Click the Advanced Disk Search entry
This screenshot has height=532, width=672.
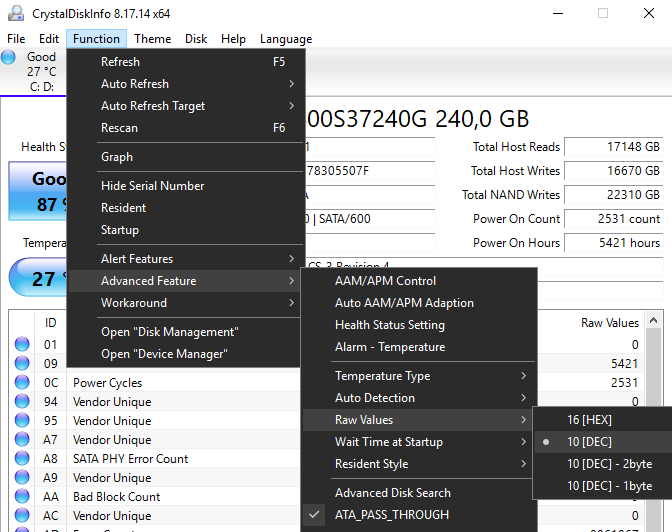(392, 493)
